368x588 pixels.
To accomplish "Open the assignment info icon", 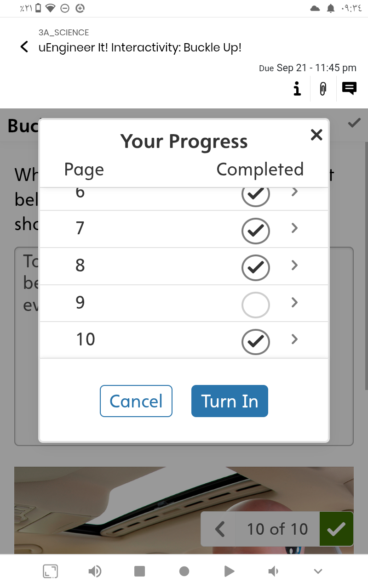I will pos(297,88).
